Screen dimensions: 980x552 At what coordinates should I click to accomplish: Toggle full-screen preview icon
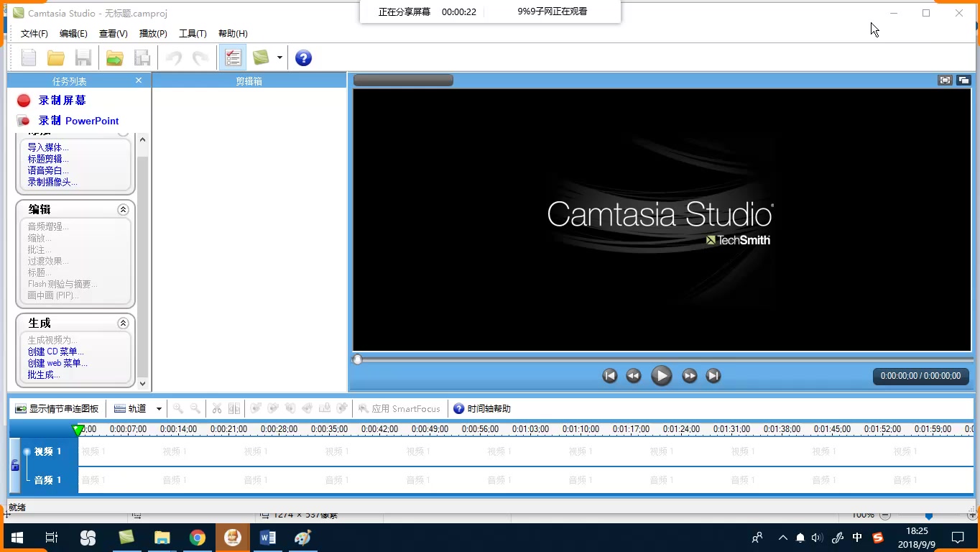946,80
